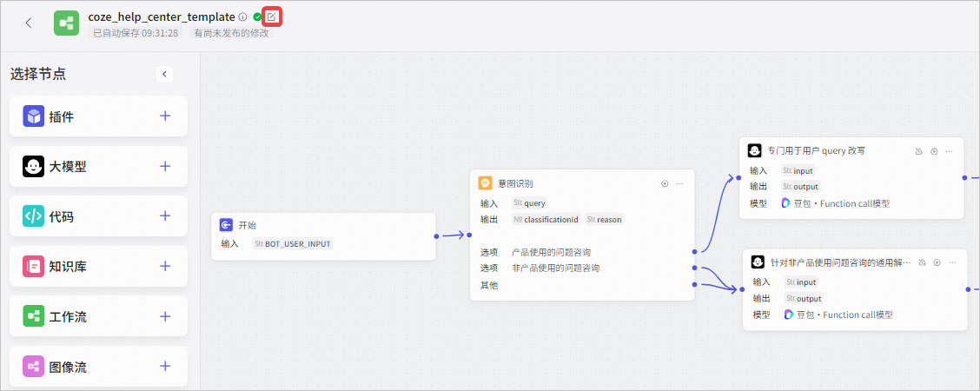Select the 插件 node card label
980x391 pixels.
tap(61, 116)
